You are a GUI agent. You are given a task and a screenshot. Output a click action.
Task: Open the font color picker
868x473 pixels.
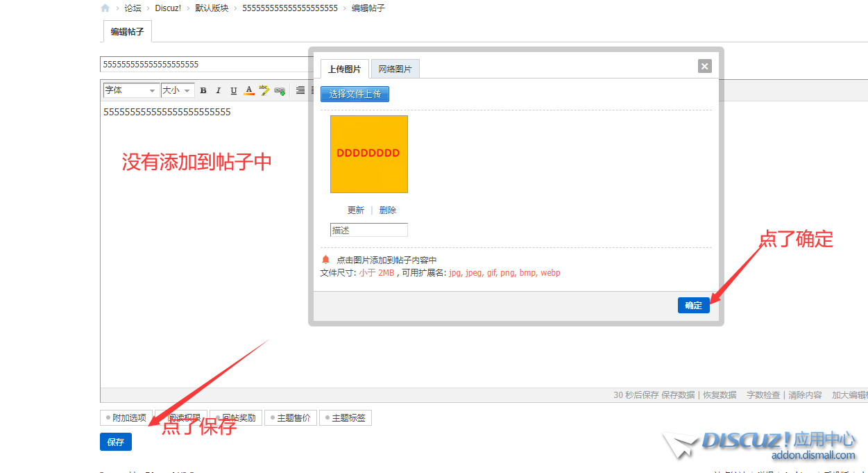click(249, 90)
